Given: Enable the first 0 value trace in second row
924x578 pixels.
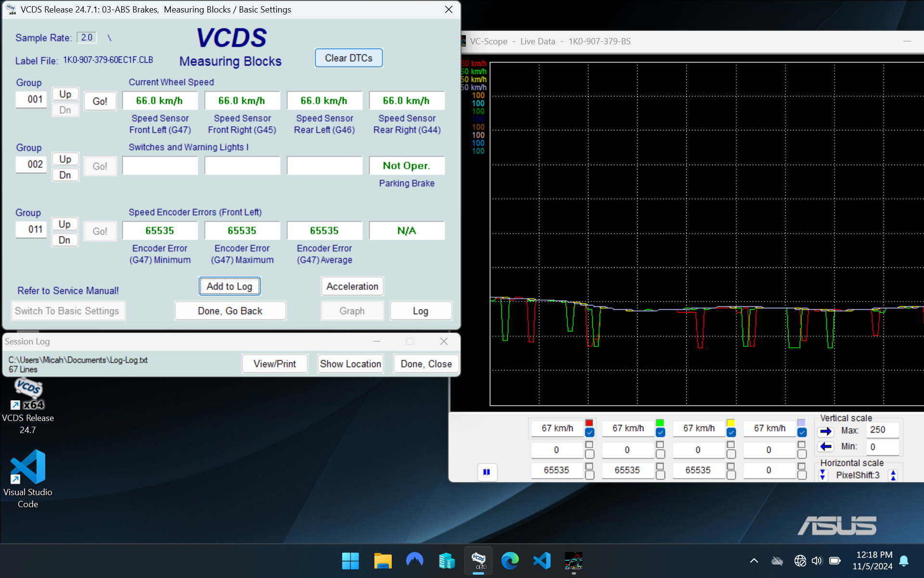Looking at the screenshot, I should pyautogui.click(x=590, y=454).
